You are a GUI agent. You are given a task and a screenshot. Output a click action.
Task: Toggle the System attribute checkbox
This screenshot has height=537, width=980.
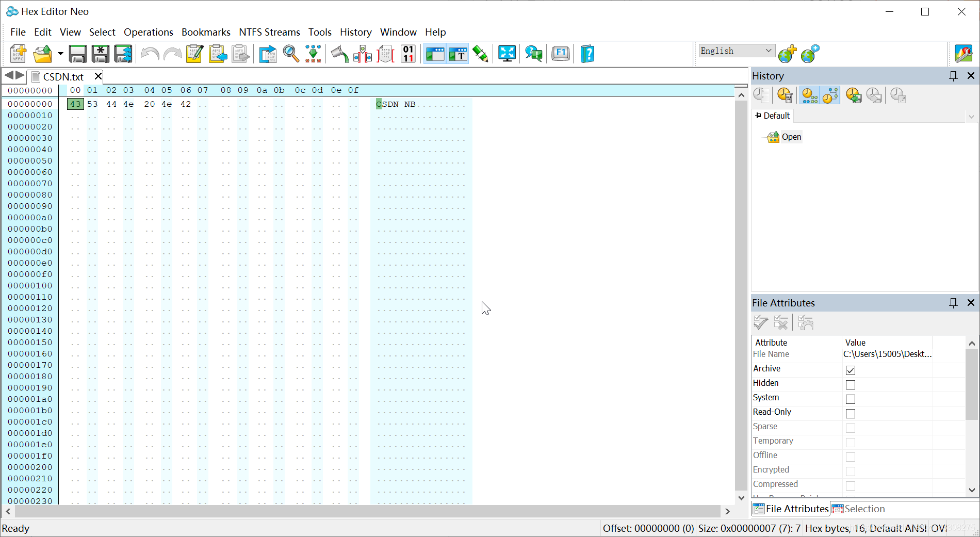[x=851, y=399]
